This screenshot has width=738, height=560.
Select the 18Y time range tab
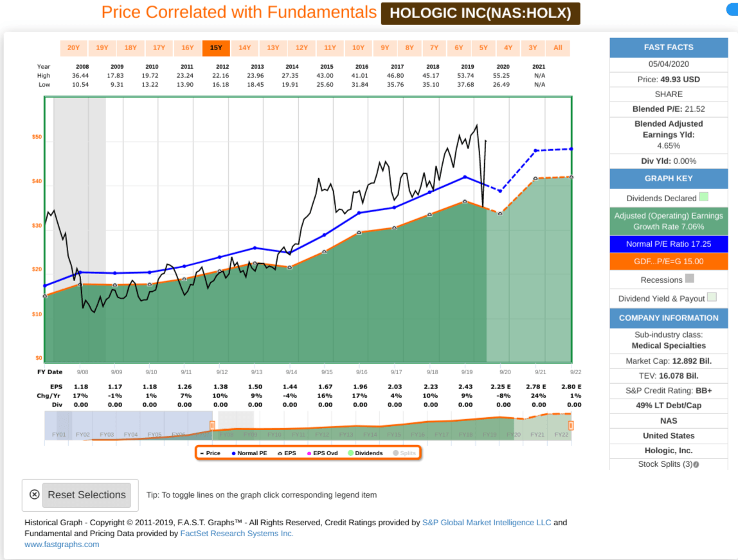click(x=131, y=48)
